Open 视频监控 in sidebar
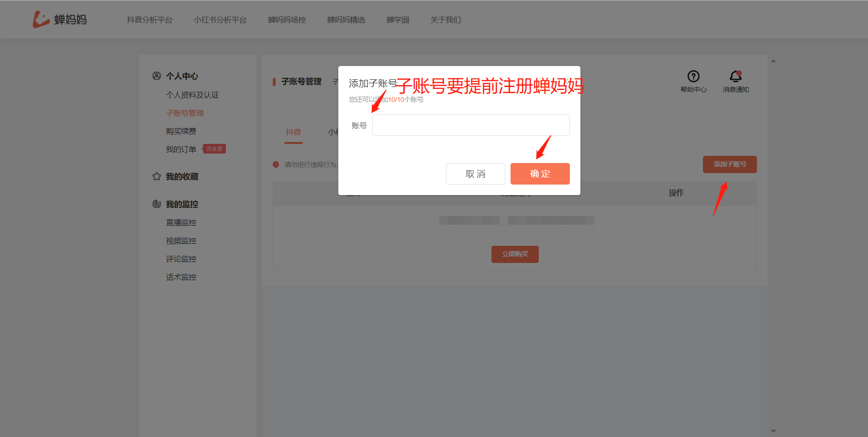Screen dimensions: 868x437 tap(181, 240)
